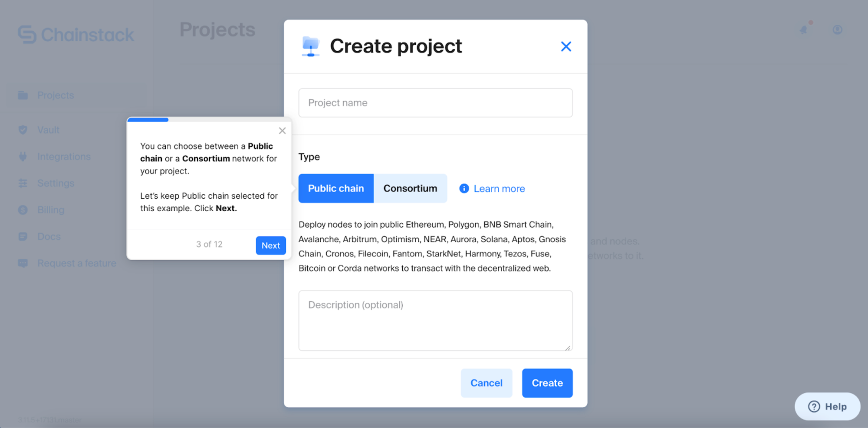Screen dimensions: 868x428
Task: Click Next in the tour tooltip
Action: point(271,245)
